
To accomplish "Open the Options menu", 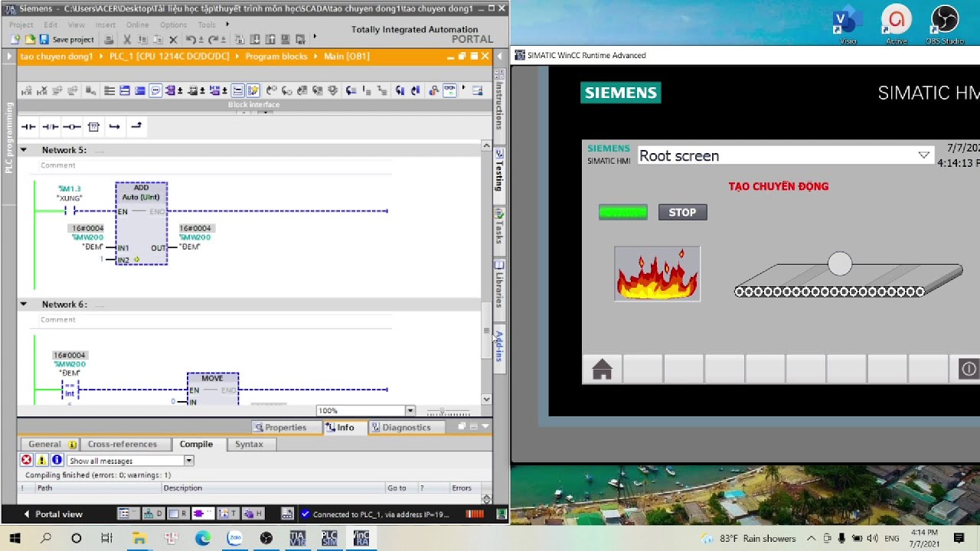I will [x=173, y=24].
